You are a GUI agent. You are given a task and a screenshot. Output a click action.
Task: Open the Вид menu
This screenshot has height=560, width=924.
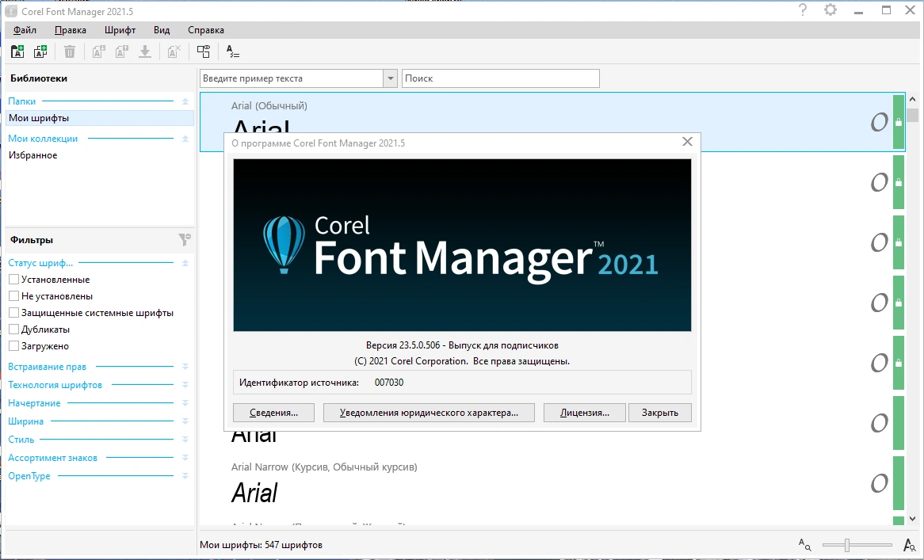(162, 30)
